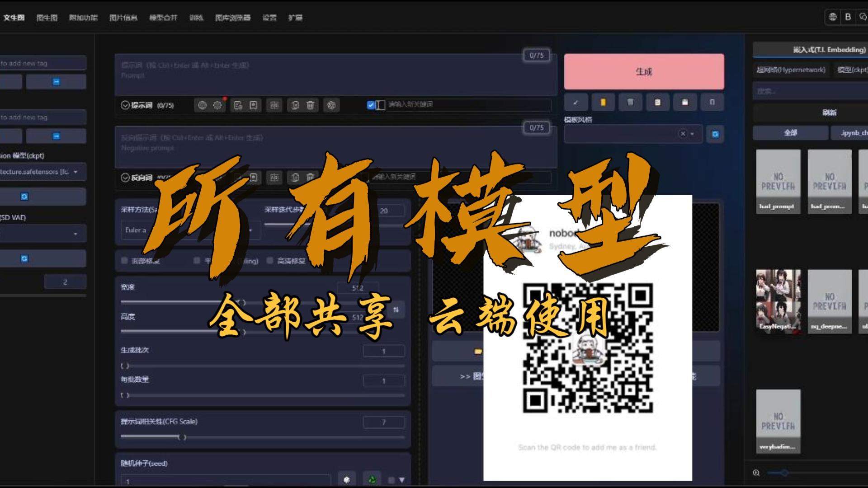868x488 pixels.
Task: Click the trash icon in the prompt toolbar
Action: pyautogui.click(x=310, y=105)
